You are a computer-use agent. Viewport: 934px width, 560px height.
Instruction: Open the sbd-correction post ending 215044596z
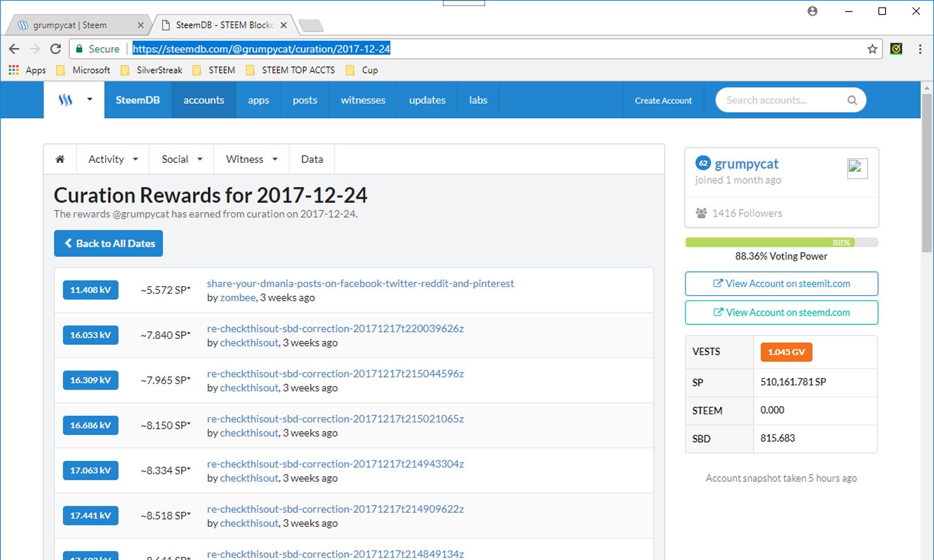click(x=335, y=373)
